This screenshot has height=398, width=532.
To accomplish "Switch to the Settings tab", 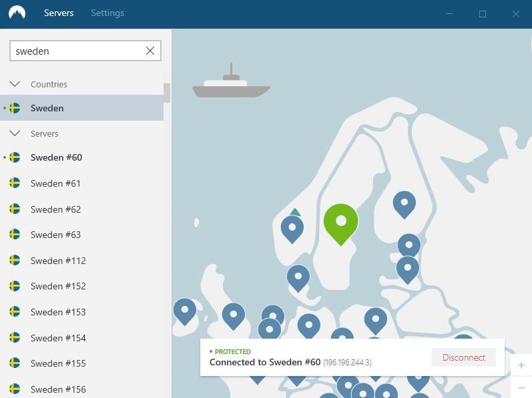I will pos(107,13).
